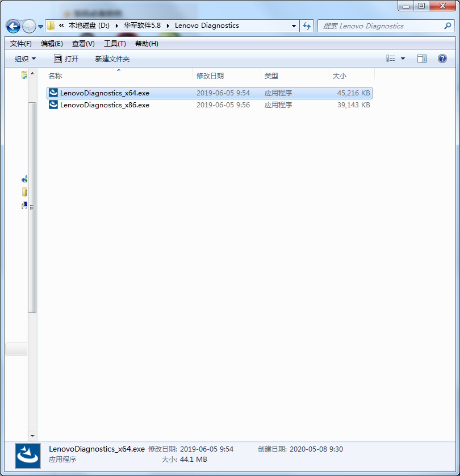Viewport: 460px width, 476px height.
Task: Click the 2019-06-05 9:56 date cell
Action: click(x=223, y=105)
